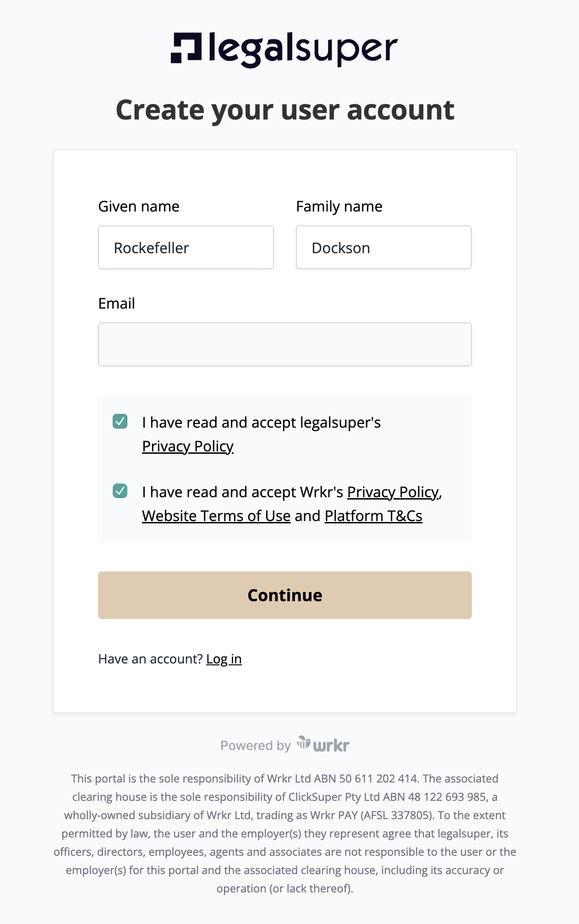Click the Continue button
579x924 pixels.
[x=285, y=595]
